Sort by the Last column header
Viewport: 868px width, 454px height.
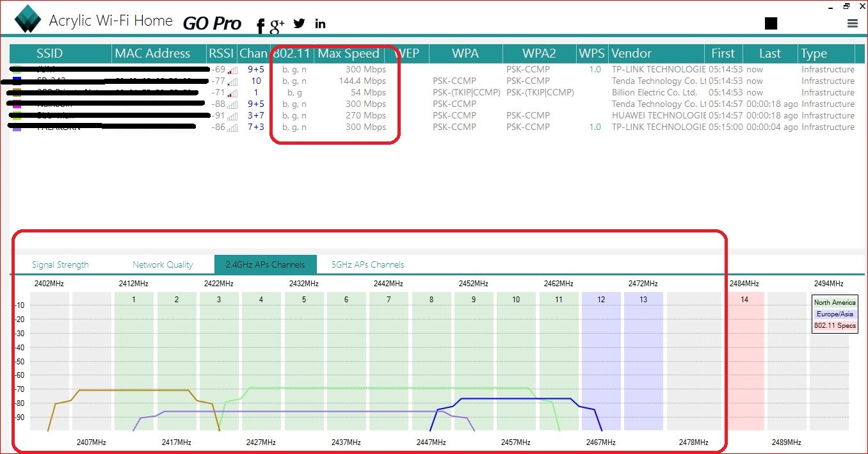[x=770, y=54]
